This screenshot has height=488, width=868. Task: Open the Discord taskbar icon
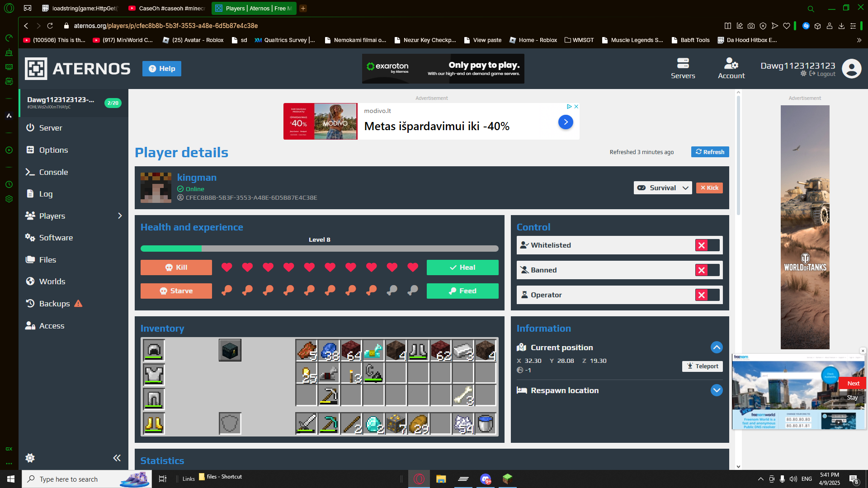coord(486,479)
